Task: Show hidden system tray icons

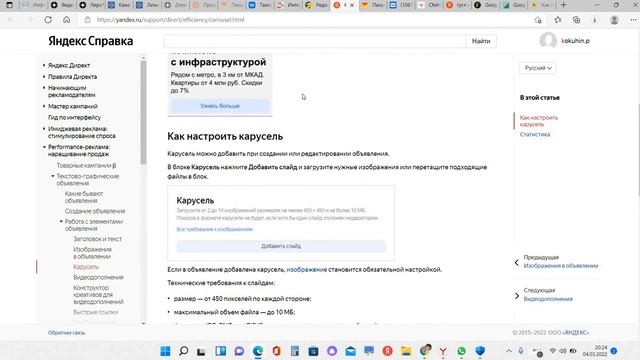Action: click(509, 351)
